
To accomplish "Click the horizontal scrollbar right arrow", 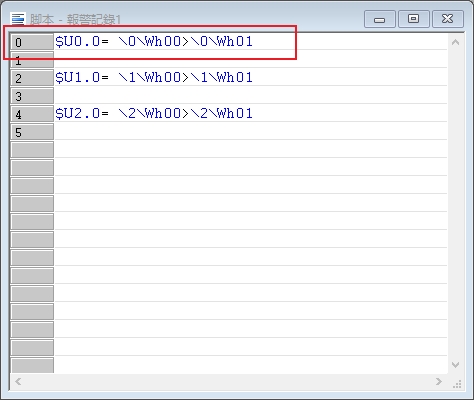I will [439, 381].
